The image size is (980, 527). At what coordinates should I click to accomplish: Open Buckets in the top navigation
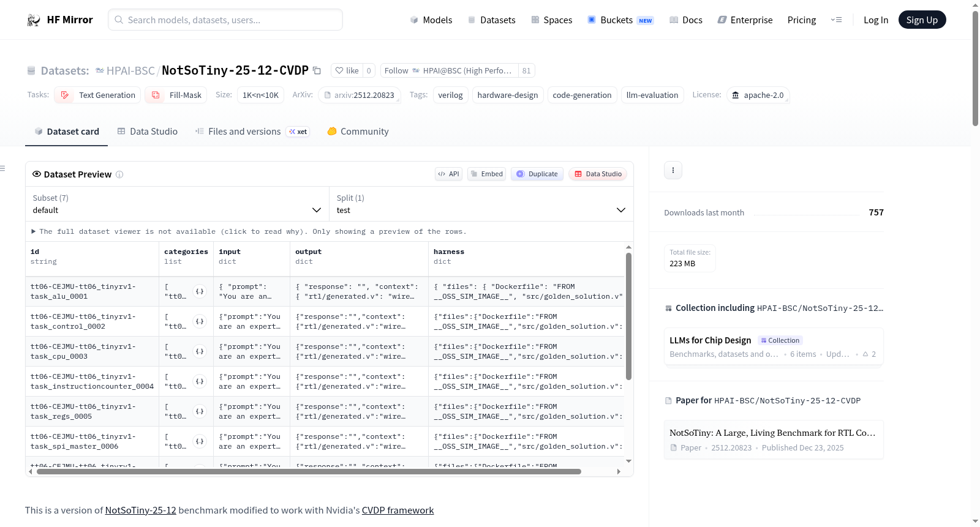[620, 20]
